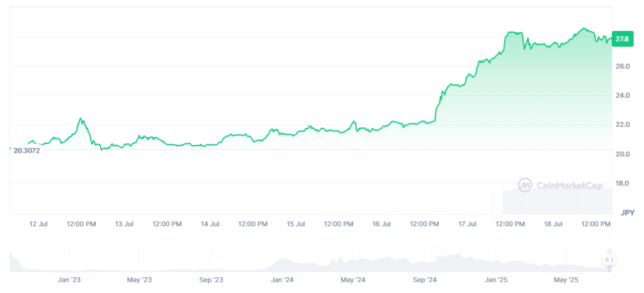This screenshot has height=293, width=644.
Task: Jump navigator to Sep '23
Action: 211,279
